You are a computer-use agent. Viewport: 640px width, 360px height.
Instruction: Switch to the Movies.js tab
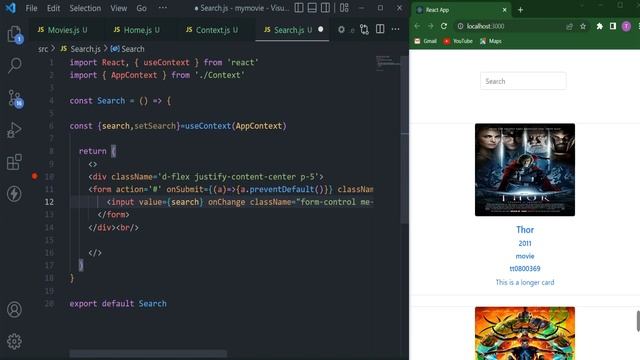pyautogui.click(x=62, y=30)
